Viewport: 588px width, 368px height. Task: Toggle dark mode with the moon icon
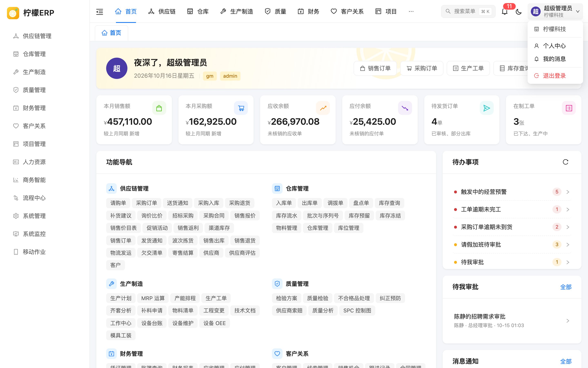tap(519, 11)
